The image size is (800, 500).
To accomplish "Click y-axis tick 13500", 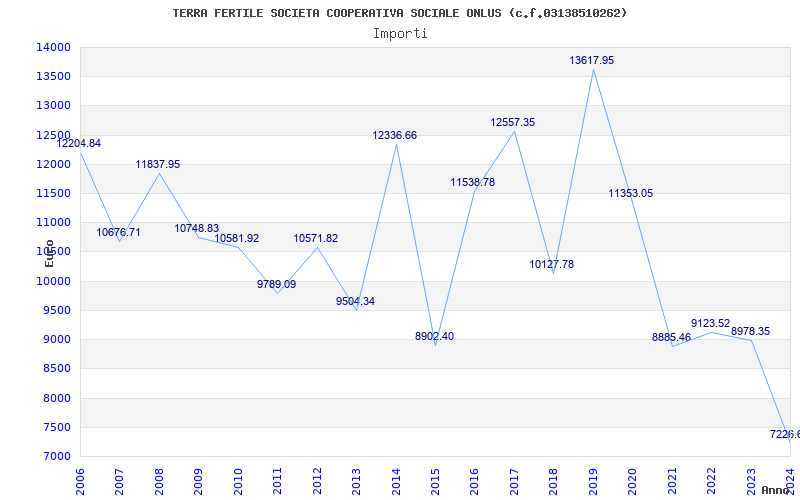I will coord(53,77).
